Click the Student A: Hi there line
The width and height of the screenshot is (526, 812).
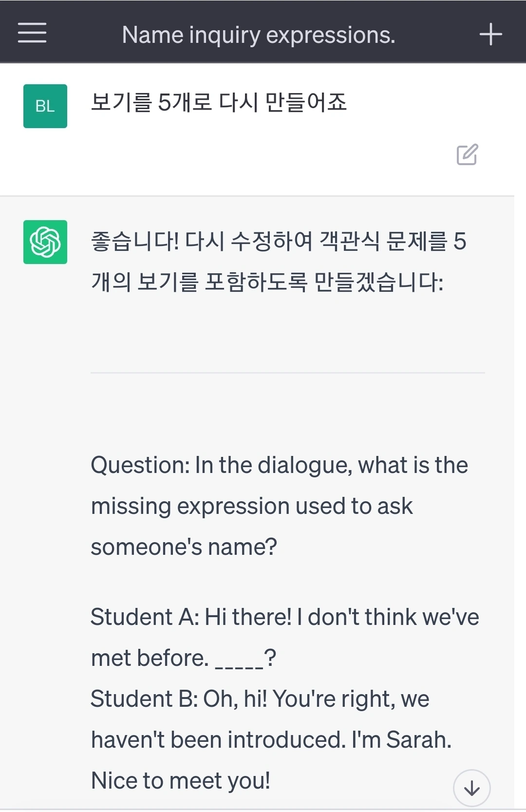pos(285,617)
